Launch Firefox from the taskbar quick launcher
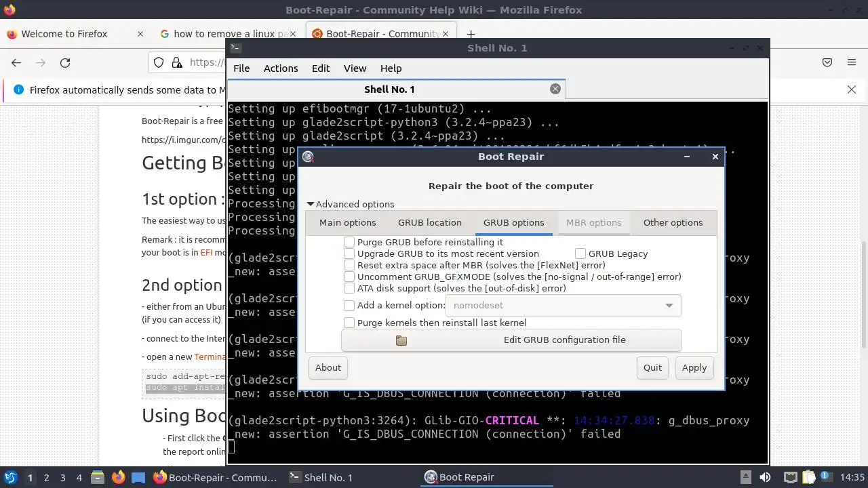This screenshot has width=868, height=488. tap(118, 477)
